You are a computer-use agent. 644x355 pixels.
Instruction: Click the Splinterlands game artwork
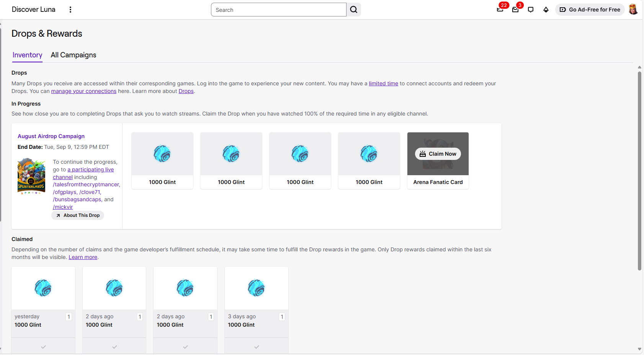(x=31, y=176)
